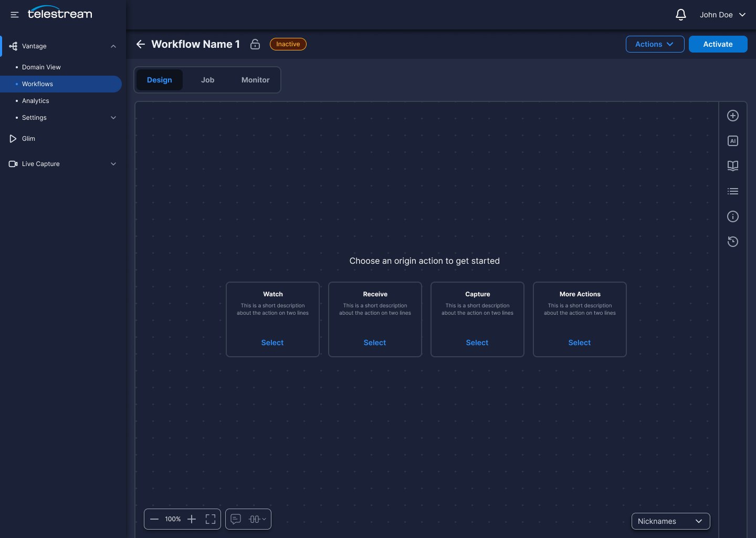Open the AI assistant panel icon
This screenshot has width=756, height=538.
pos(733,141)
